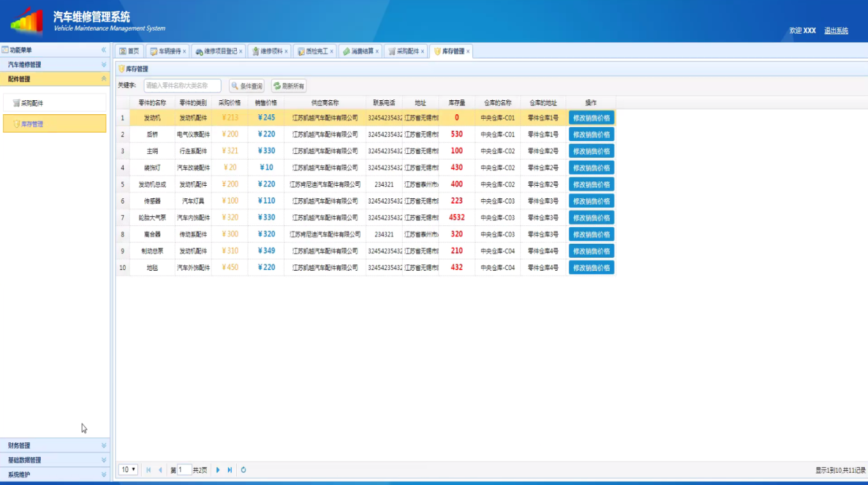Click the 仓库的名称 column header
Image resolution: width=868 pixels, height=485 pixels.
click(x=498, y=103)
